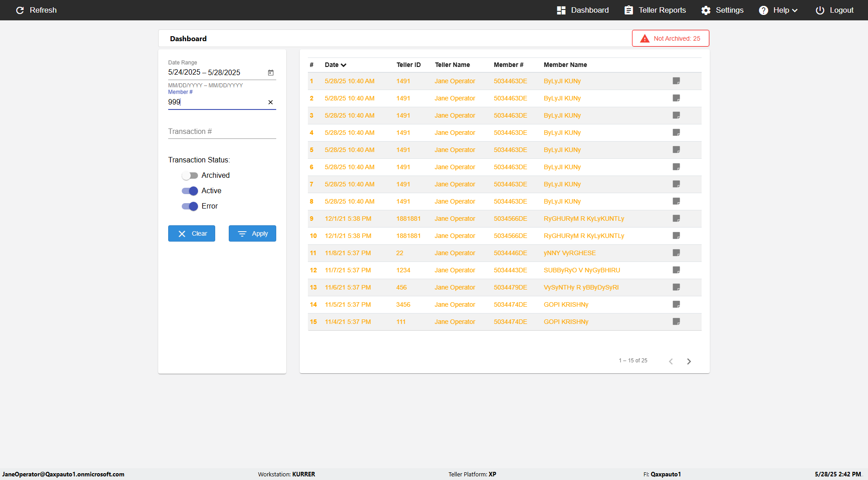868x480 pixels.
Task: Open note icon for row 10
Action: pyautogui.click(x=676, y=236)
